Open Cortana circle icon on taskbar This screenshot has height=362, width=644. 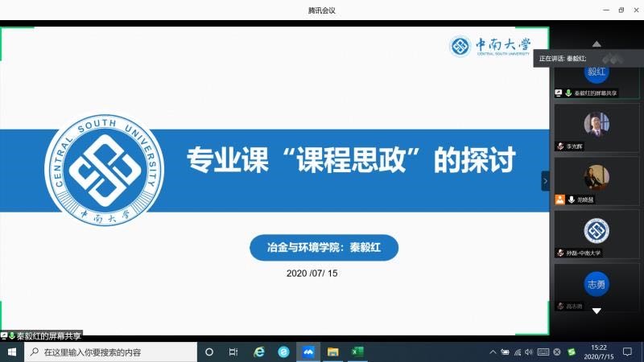click(209, 352)
